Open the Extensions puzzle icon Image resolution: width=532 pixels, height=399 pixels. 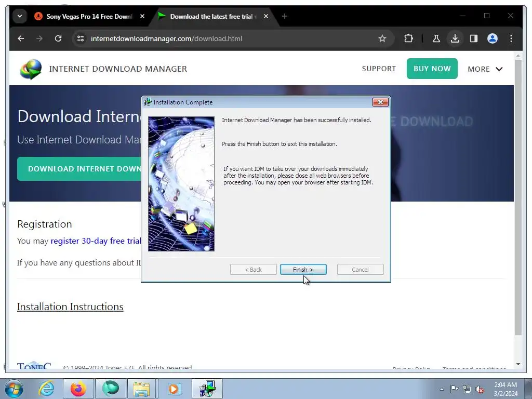[x=408, y=38]
